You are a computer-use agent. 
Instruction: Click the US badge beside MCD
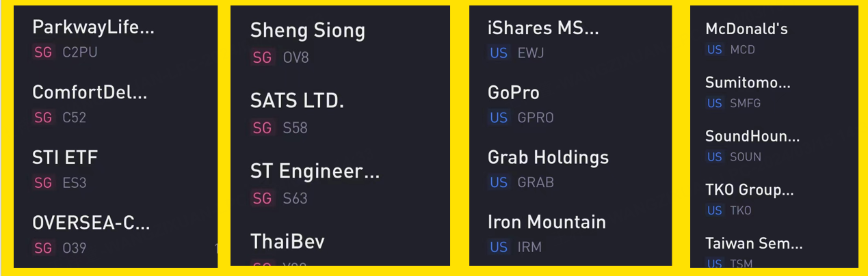coord(715,50)
